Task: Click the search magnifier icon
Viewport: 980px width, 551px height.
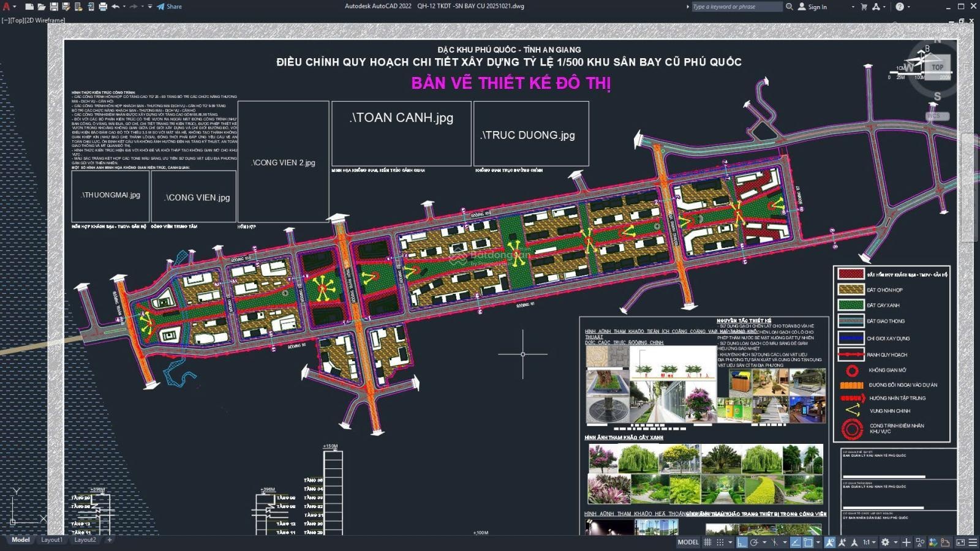Action: pos(790,7)
